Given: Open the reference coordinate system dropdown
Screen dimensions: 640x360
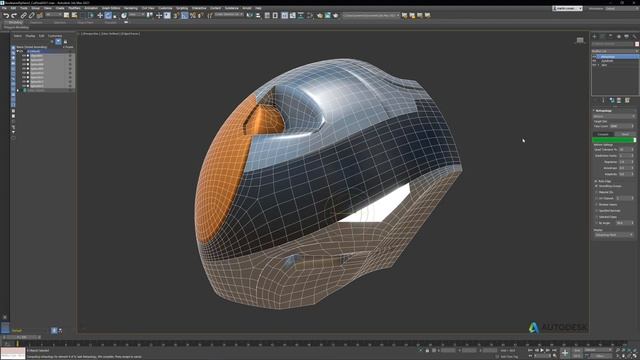Looking at the screenshot, I should click(x=137, y=15).
